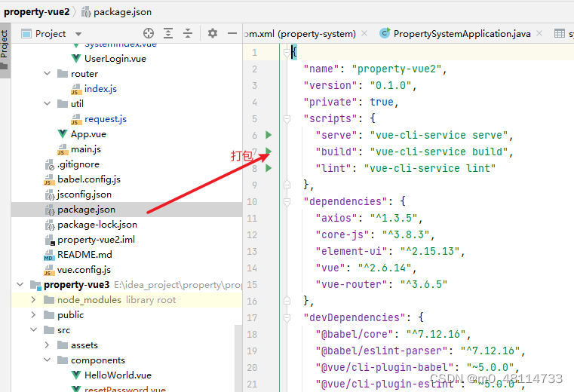Click the Vue icon next to App.vue
The width and height of the screenshot is (574, 392).
pos(63,134)
